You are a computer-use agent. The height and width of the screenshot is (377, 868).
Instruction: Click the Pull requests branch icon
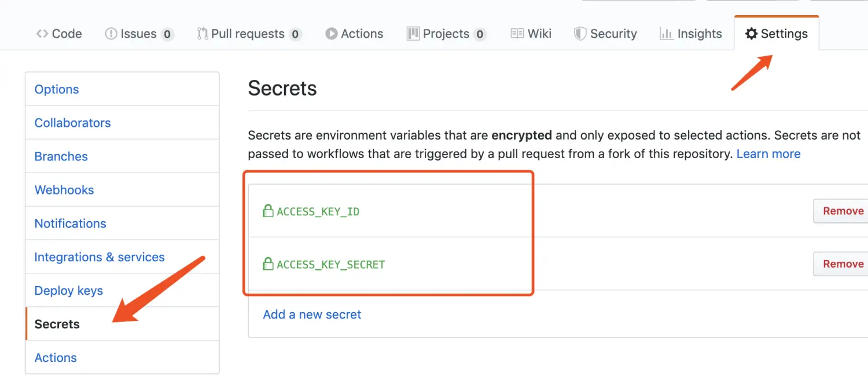(x=202, y=34)
